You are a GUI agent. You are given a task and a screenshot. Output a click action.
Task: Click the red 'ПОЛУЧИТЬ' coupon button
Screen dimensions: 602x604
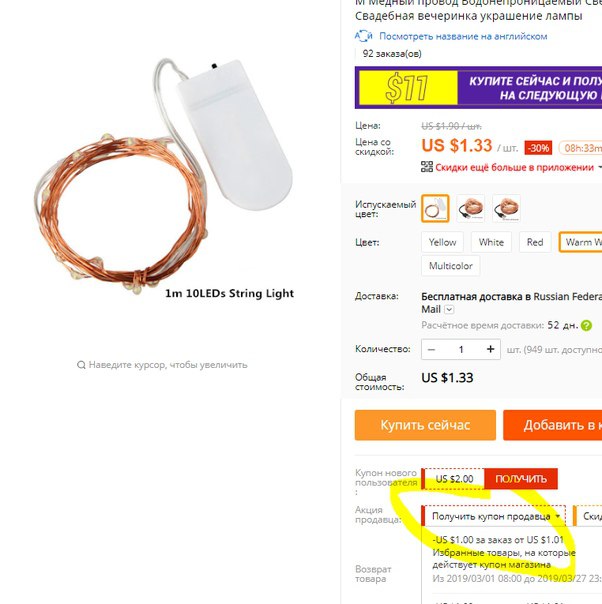coord(521,479)
